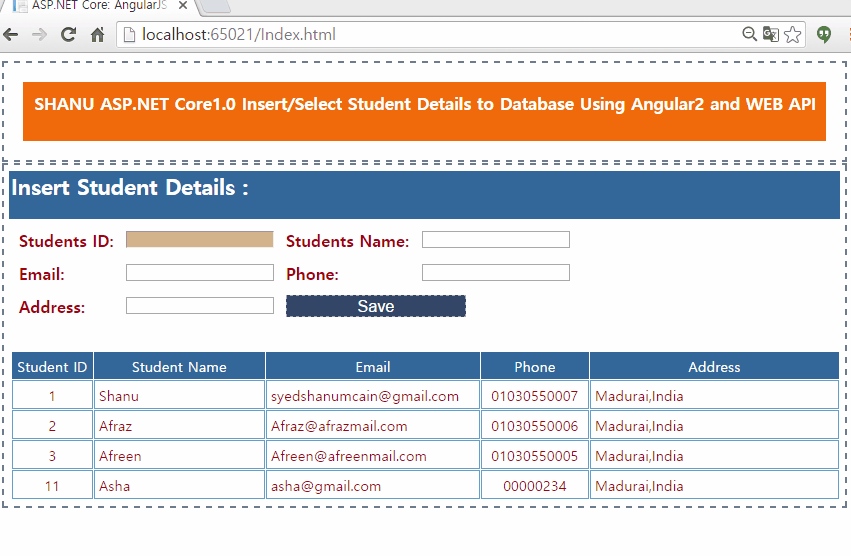Click student ID 11 cell

pos(52,485)
